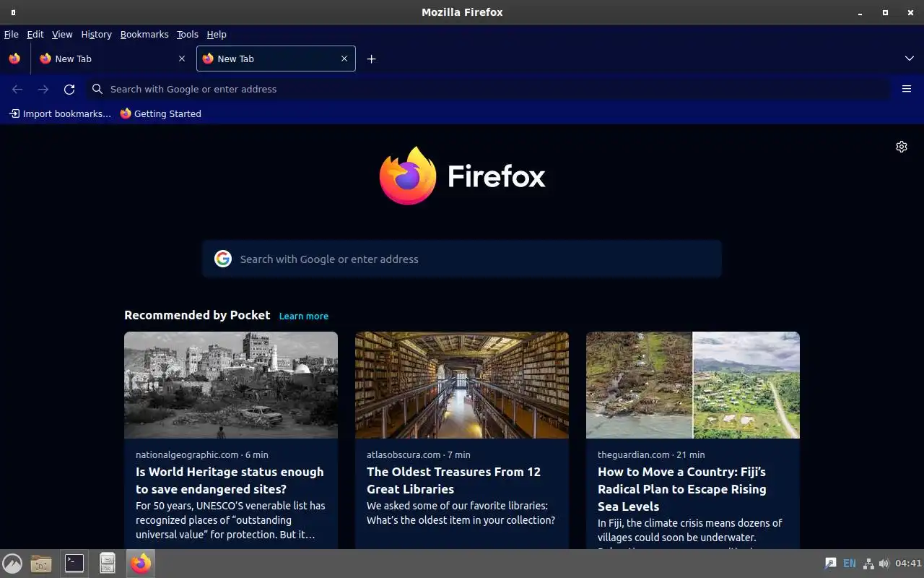Open the View menu
The width and height of the screenshot is (924, 578).
[62, 34]
